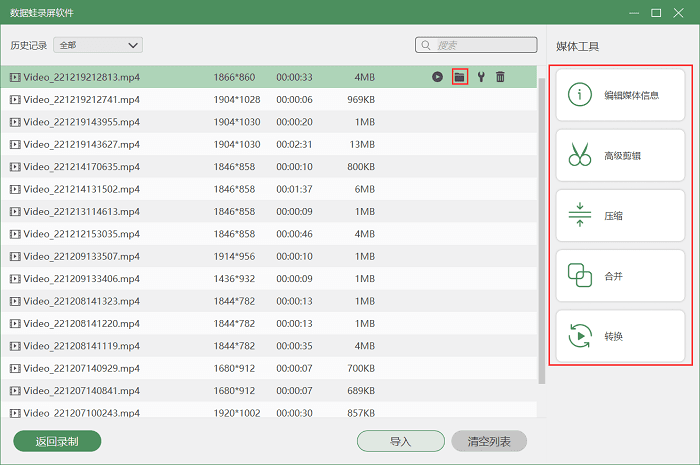Select Video_221209133507.mp4 row
The width and height of the screenshot is (700, 465).
click(269, 256)
